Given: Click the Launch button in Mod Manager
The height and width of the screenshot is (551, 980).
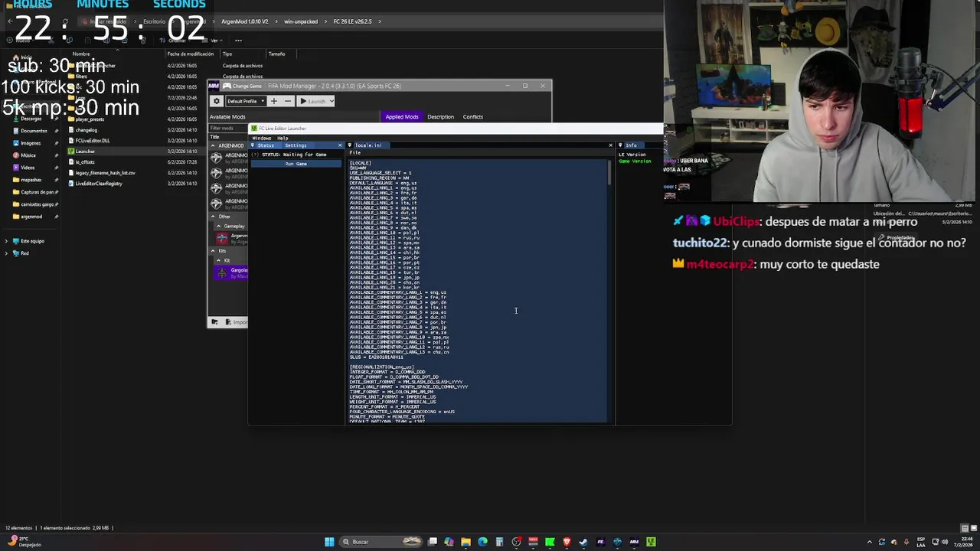Looking at the screenshot, I should pyautogui.click(x=313, y=101).
